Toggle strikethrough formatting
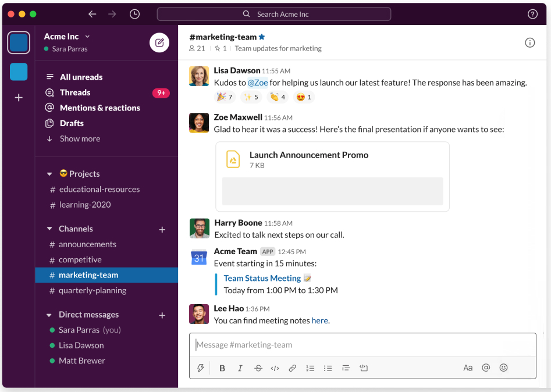 (x=258, y=368)
